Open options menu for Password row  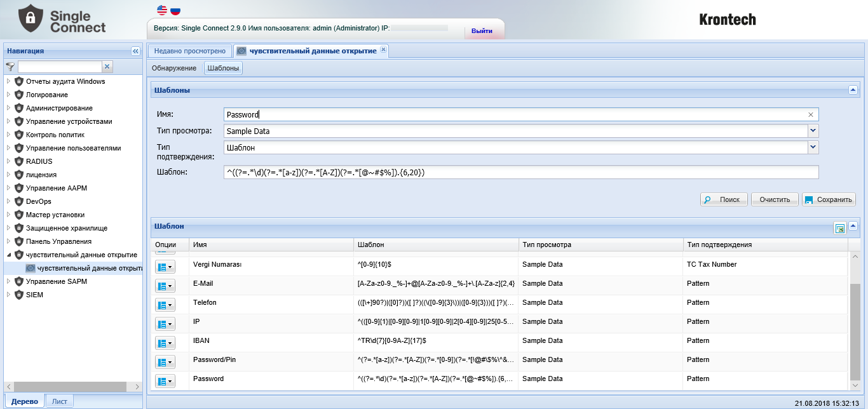click(165, 382)
